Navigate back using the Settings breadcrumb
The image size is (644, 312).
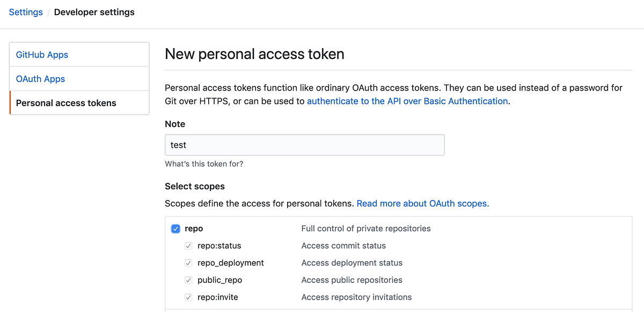(25, 12)
